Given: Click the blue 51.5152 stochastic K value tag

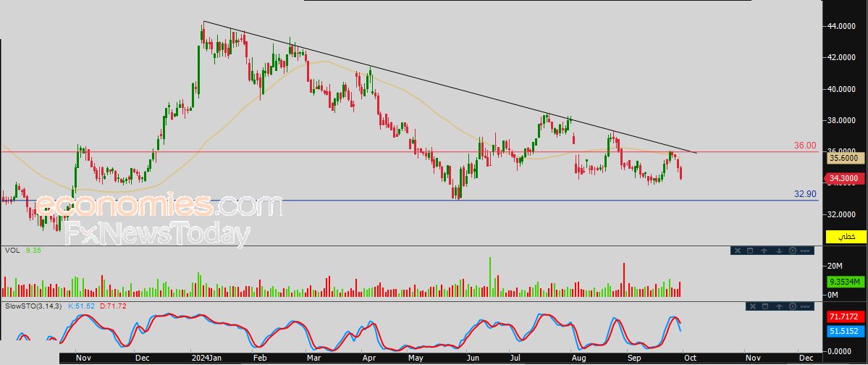Looking at the screenshot, I should tap(846, 331).
